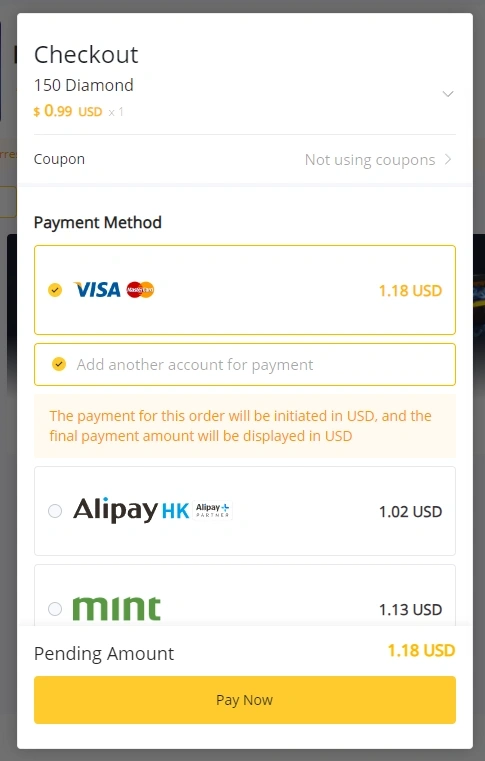Toggle the Add another account checkmark

pos(59,364)
